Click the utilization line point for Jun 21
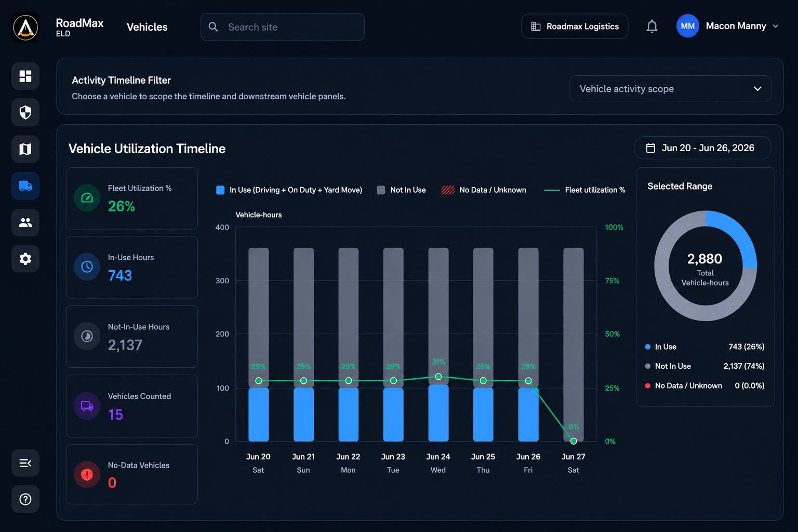Viewport: 798px width, 532px height. pos(303,381)
